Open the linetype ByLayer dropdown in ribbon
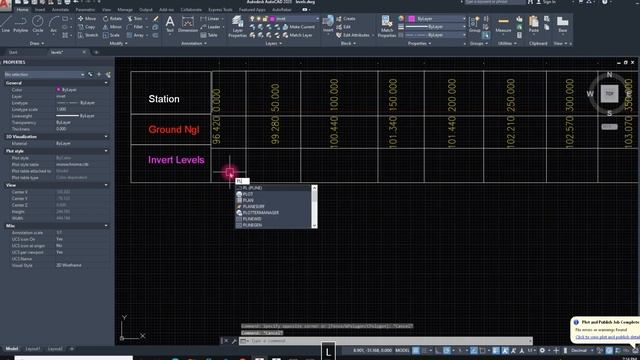This screenshot has width=640, height=360. [x=435, y=35]
